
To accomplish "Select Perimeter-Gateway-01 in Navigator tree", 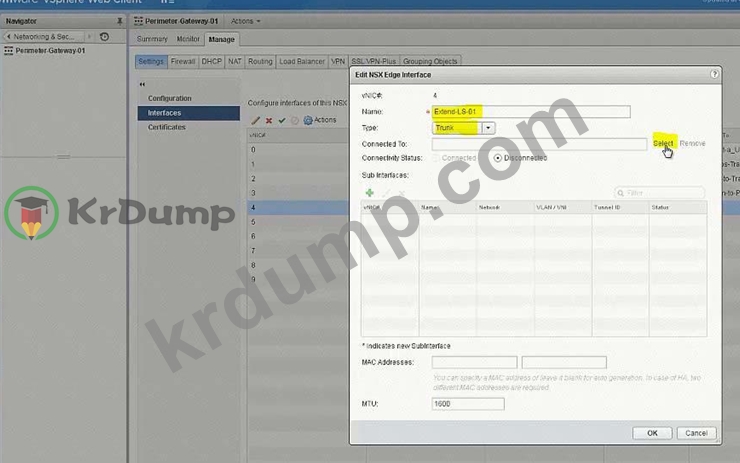I will [x=50, y=51].
